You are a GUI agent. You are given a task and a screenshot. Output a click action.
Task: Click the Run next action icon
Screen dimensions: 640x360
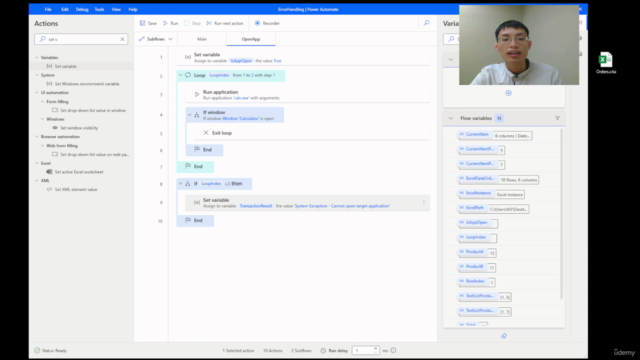tap(209, 23)
